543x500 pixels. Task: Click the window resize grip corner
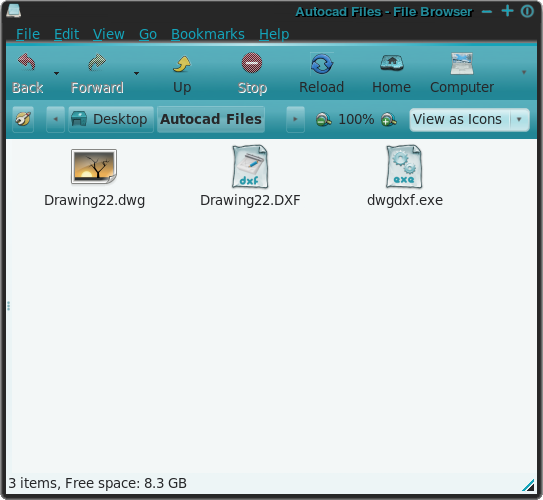pyautogui.click(x=528, y=485)
